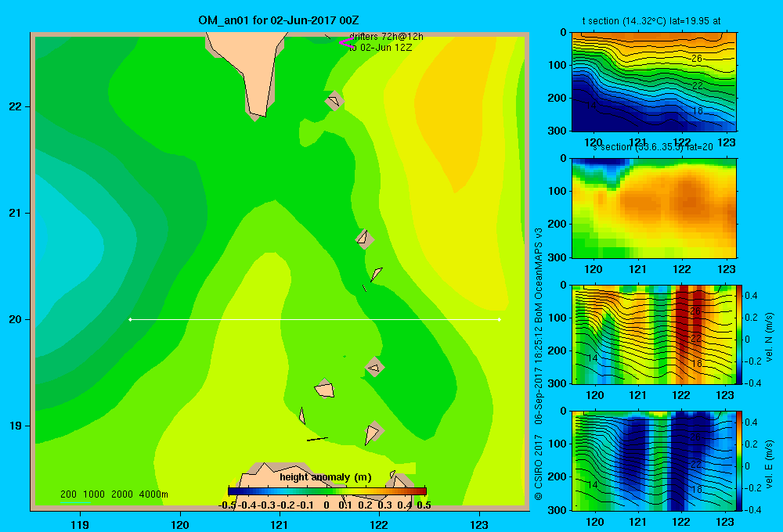The width and height of the screenshot is (783, 532).
Task: Click longitude label 122 on map axis
Action: coord(379,524)
